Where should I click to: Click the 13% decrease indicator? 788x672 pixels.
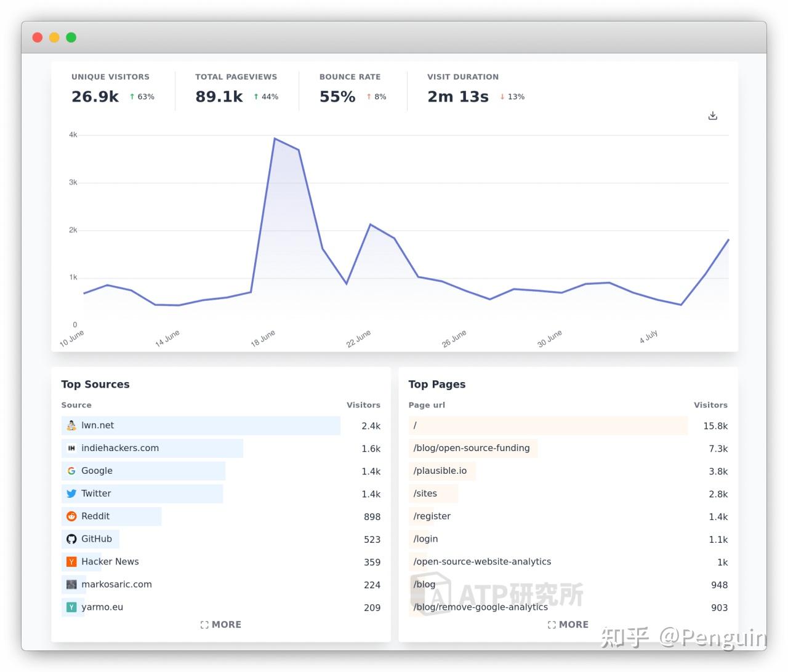coord(512,97)
